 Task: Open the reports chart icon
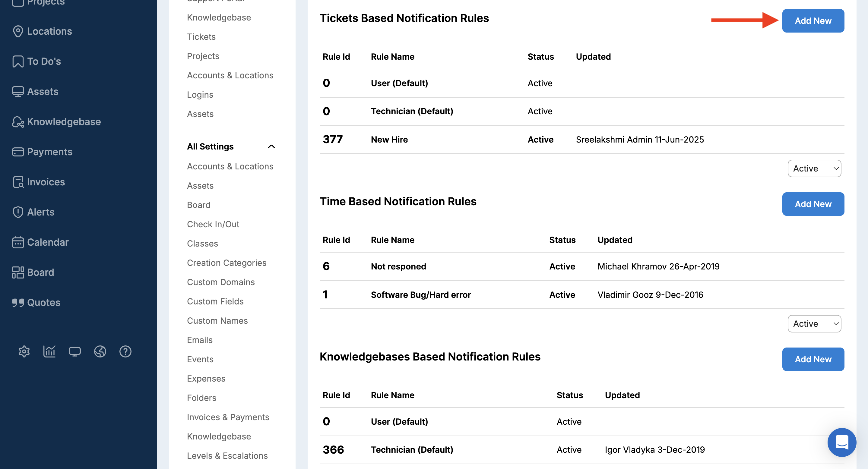(x=49, y=351)
